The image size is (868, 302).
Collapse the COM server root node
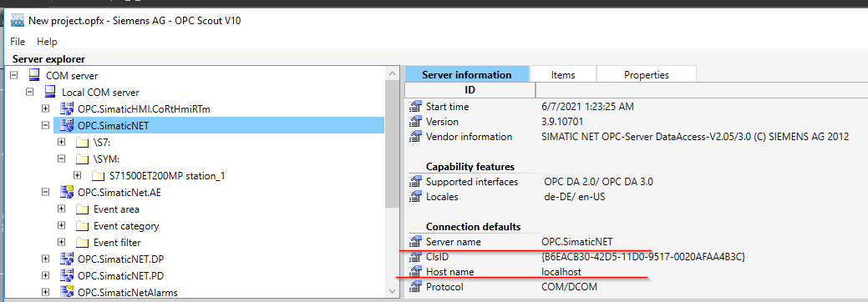pyautogui.click(x=13, y=75)
